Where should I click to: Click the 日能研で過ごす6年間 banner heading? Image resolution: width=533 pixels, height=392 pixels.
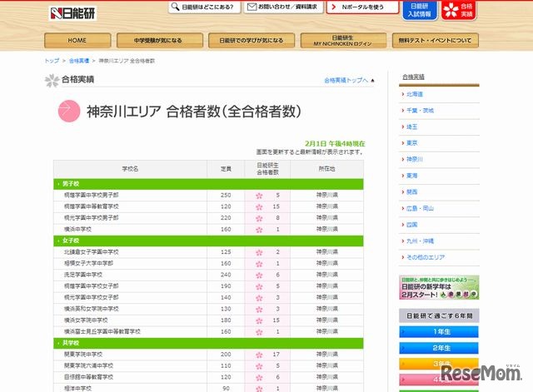coord(439,315)
